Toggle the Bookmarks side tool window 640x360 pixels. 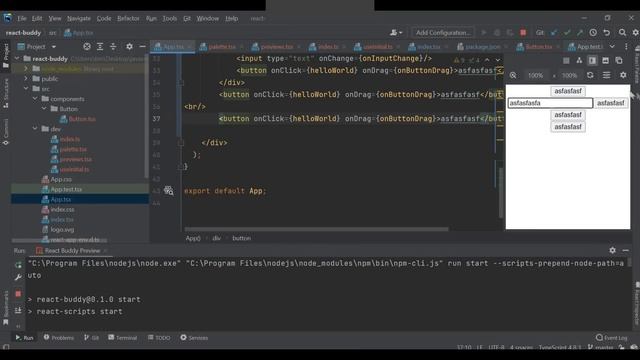(6, 308)
